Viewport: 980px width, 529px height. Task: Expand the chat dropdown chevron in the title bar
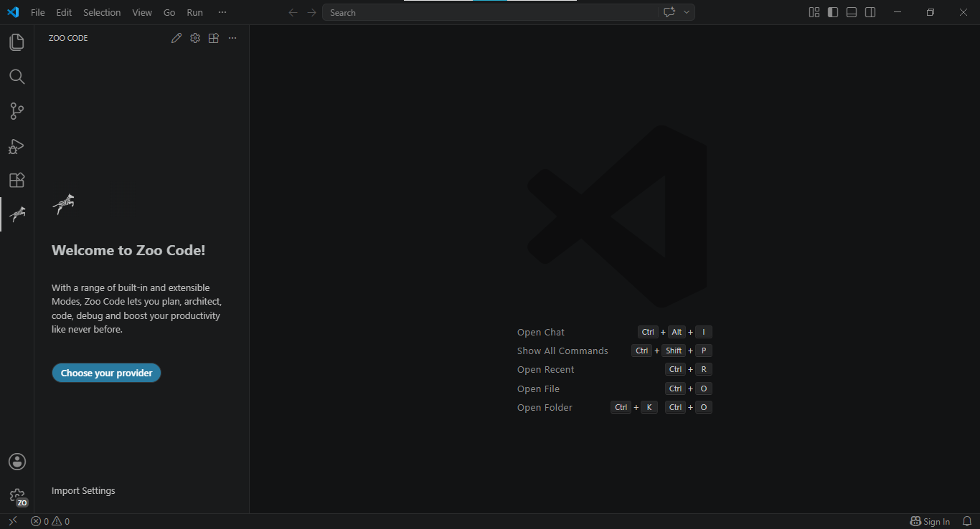tap(687, 12)
